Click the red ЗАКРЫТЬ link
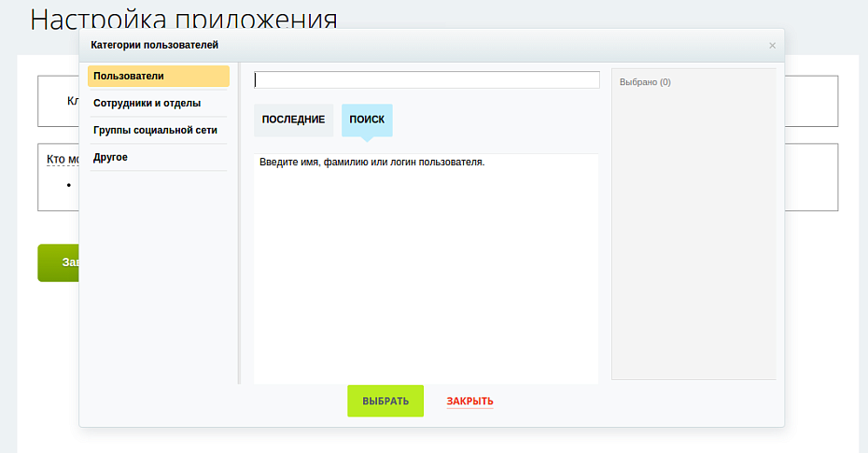 pyautogui.click(x=470, y=401)
